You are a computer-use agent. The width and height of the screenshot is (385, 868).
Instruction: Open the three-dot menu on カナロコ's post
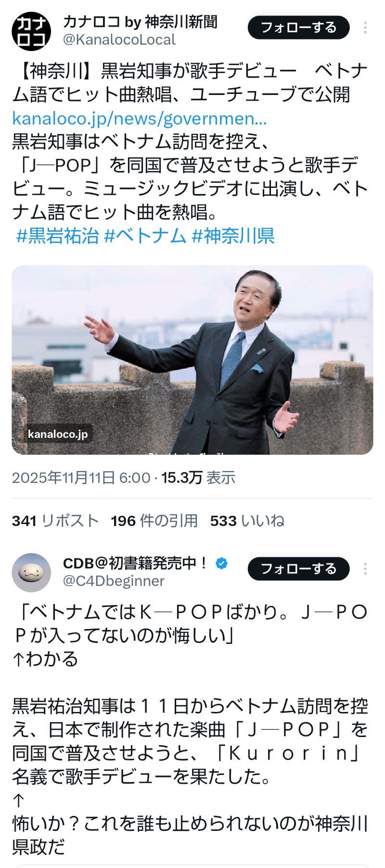tap(365, 27)
